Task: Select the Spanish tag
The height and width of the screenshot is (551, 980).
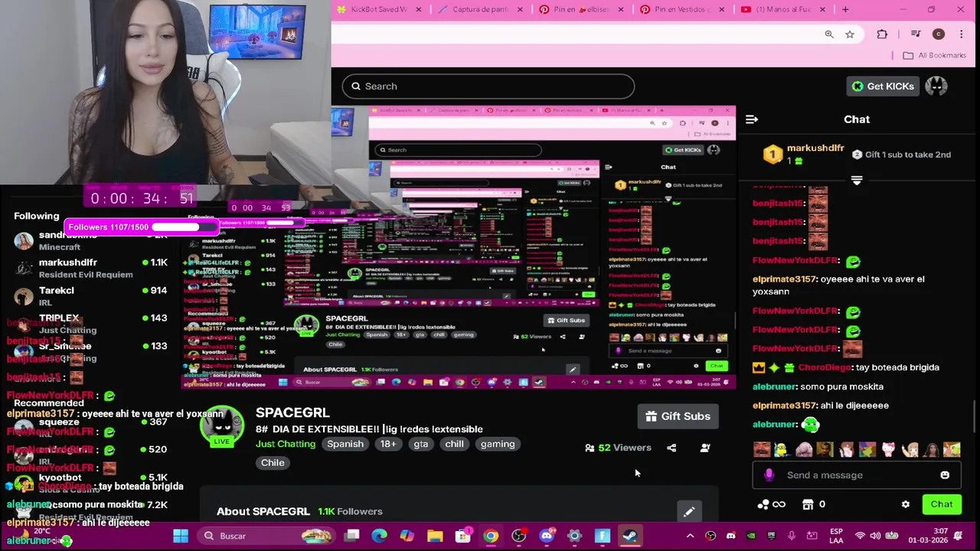Action: coord(345,444)
